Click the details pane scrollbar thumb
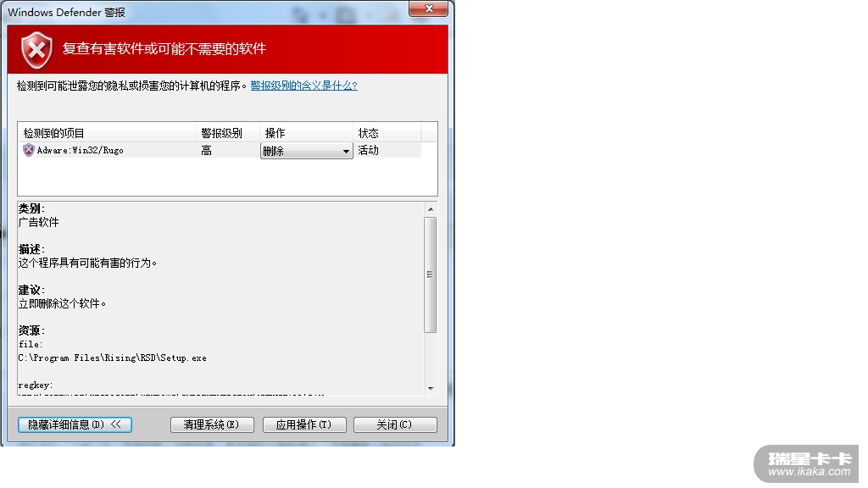 click(x=430, y=275)
